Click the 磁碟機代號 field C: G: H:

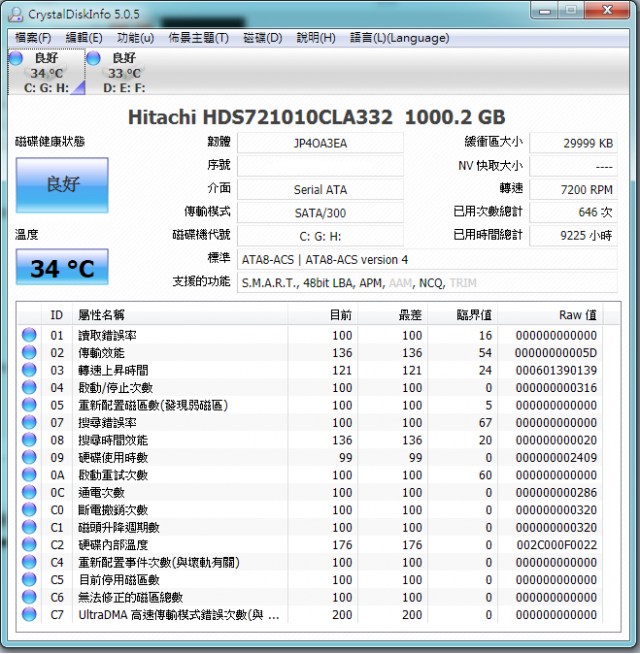click(x=320, y=236)
